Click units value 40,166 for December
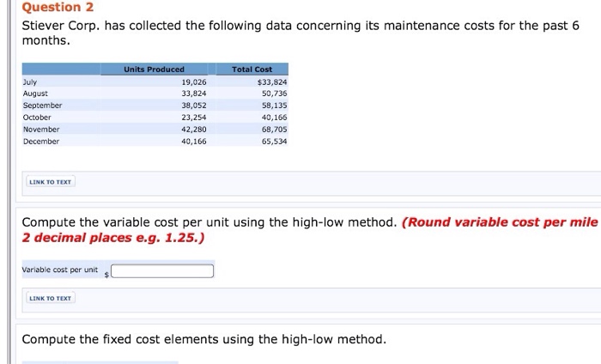Viewport: 601px width, 364px height. tap(194, 142)
